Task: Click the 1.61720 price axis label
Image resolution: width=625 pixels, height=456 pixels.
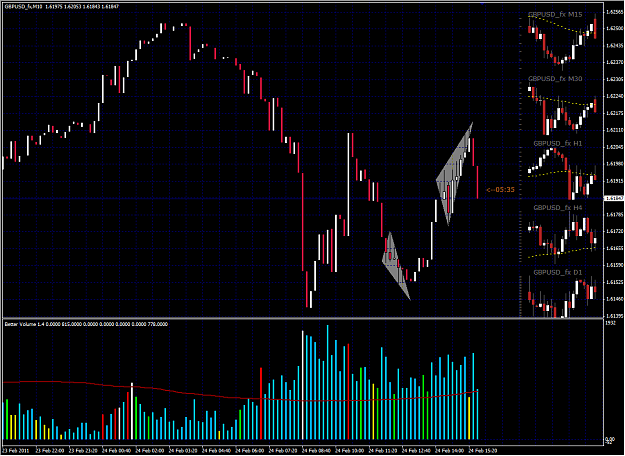Action: click(614, 231)
